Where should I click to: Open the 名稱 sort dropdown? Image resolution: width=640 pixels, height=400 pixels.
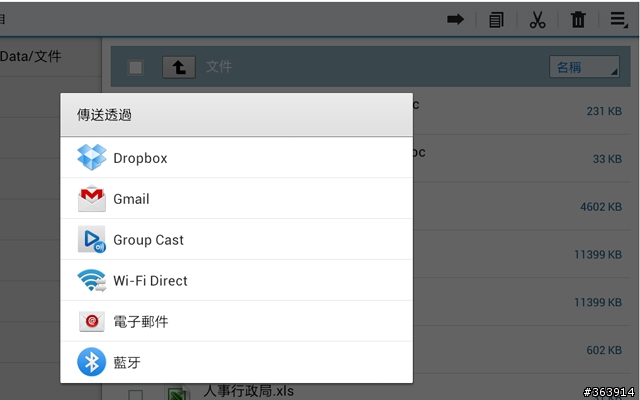pyautogui.click(x=584, y=67)
